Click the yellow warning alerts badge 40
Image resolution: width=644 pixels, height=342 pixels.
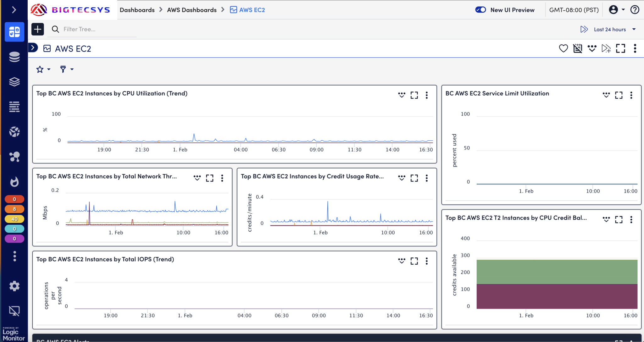tap(14, 219)
